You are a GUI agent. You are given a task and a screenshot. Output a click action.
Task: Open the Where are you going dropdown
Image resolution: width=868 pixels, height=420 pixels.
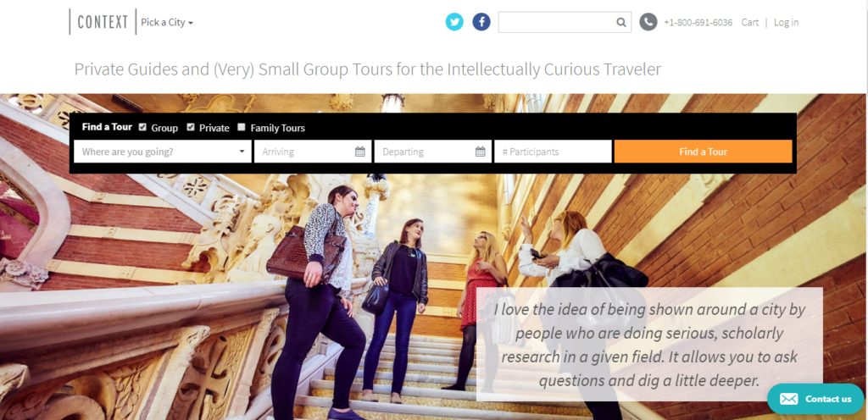click(163, 152)
